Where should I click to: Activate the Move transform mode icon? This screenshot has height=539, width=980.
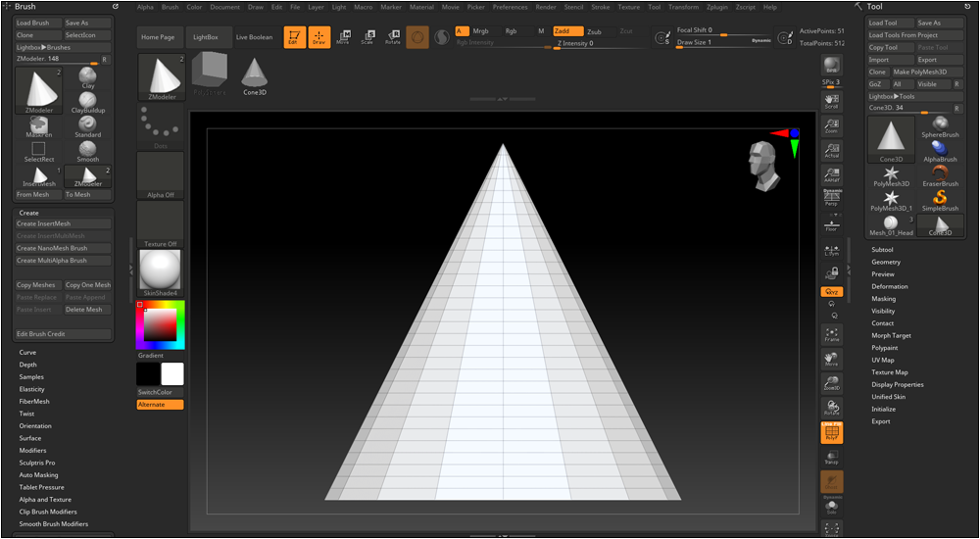coord(343,37)
